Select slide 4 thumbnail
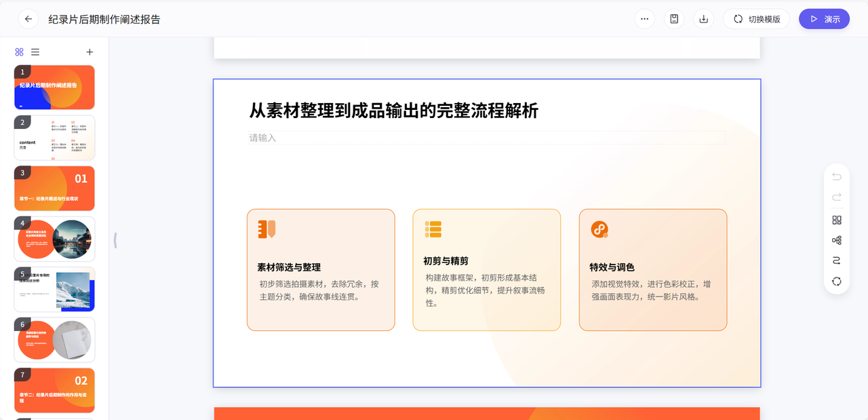 [x=54, y=239]
